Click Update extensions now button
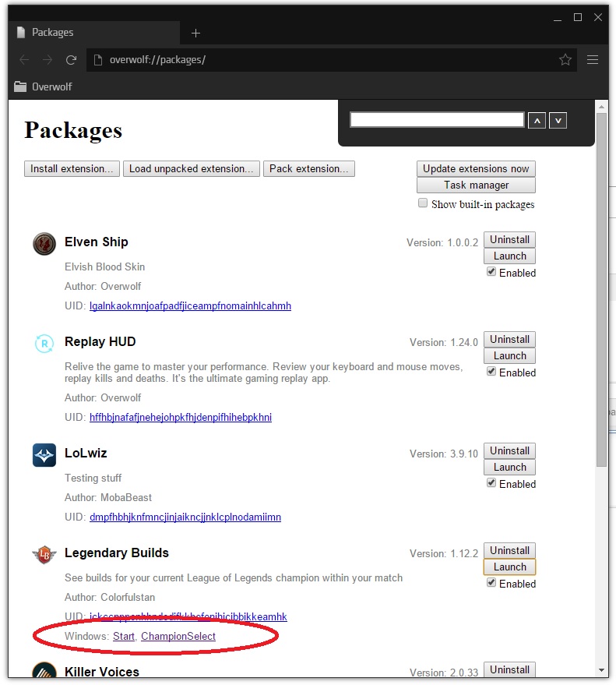This screenshot has height=685, width=616. [477, 168]
